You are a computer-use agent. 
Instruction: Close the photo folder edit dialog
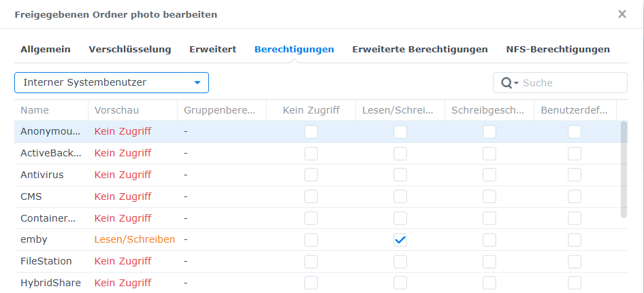click(x=622, y=14)
